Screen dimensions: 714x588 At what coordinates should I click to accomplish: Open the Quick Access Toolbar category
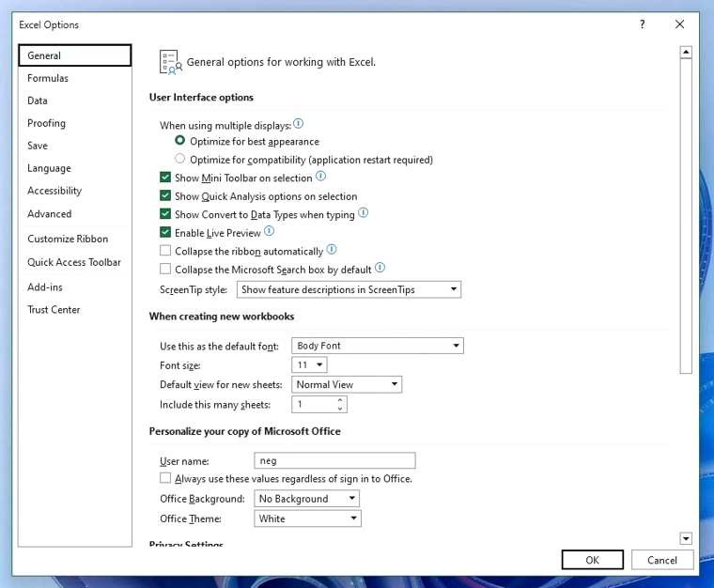tap(74, 262)
